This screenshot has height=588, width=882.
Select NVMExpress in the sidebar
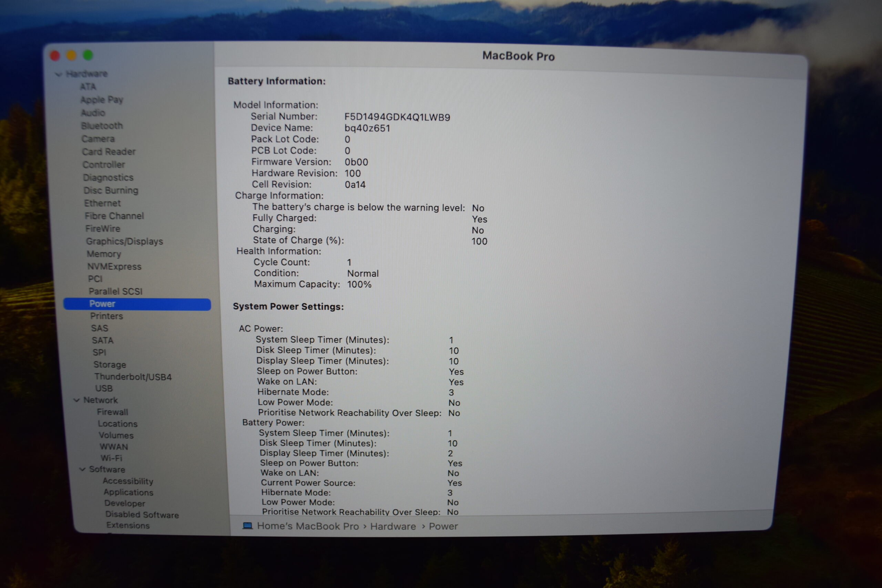pyautogui.click(x=114, y=267)
